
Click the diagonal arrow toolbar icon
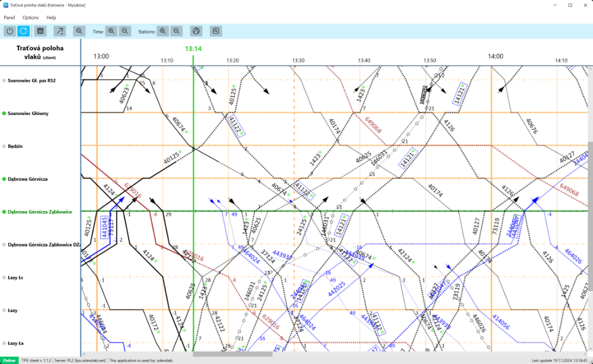(x=60, y=31)
